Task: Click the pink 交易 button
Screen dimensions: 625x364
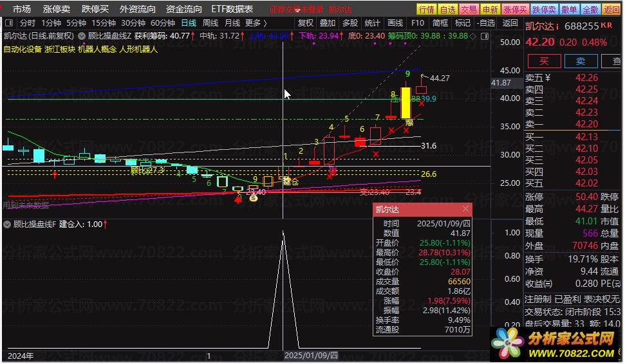Action: tap(469, 9)
